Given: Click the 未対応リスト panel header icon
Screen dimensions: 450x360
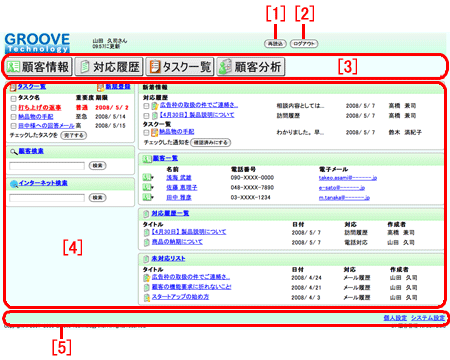Looking at the screenshot, I should (x=146, y=259).
